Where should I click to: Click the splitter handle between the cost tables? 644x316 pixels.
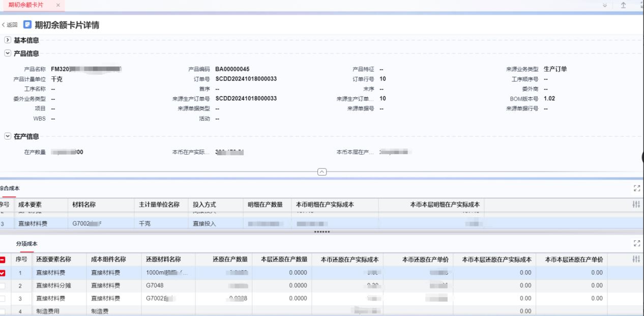pos(321,232)
